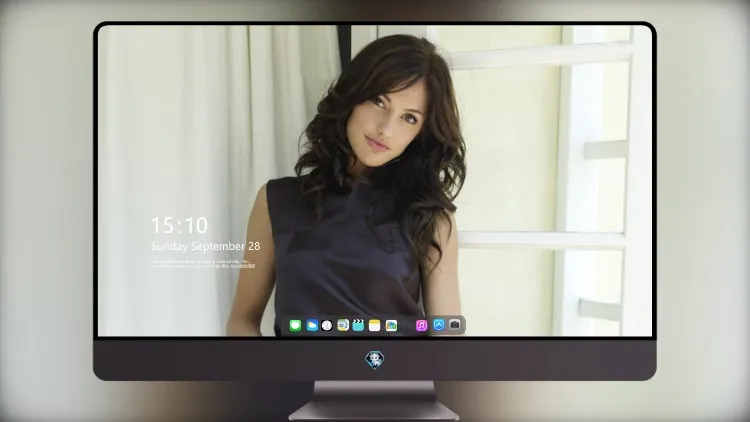Open the Clock app in the dock
Image resolution: width=750 pixels, height=422 pixels.
[x=327, y=325]
